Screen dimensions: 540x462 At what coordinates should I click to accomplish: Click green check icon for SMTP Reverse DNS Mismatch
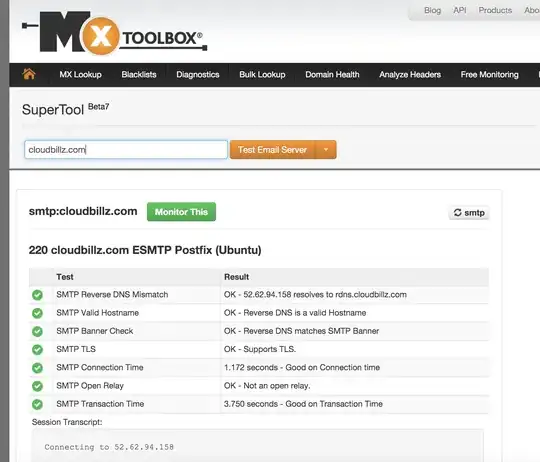[37, 295]
